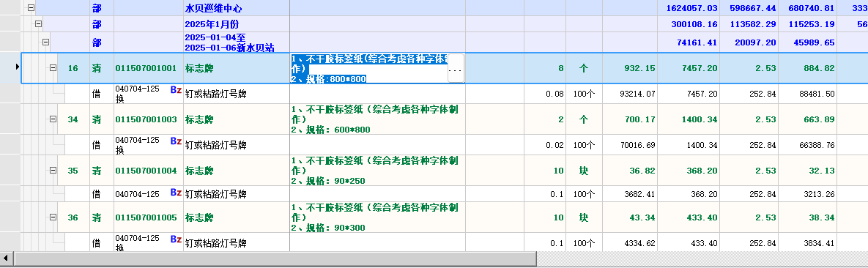Select code 011507001004
Screen dimensions: 868x268
click(146, 171)
